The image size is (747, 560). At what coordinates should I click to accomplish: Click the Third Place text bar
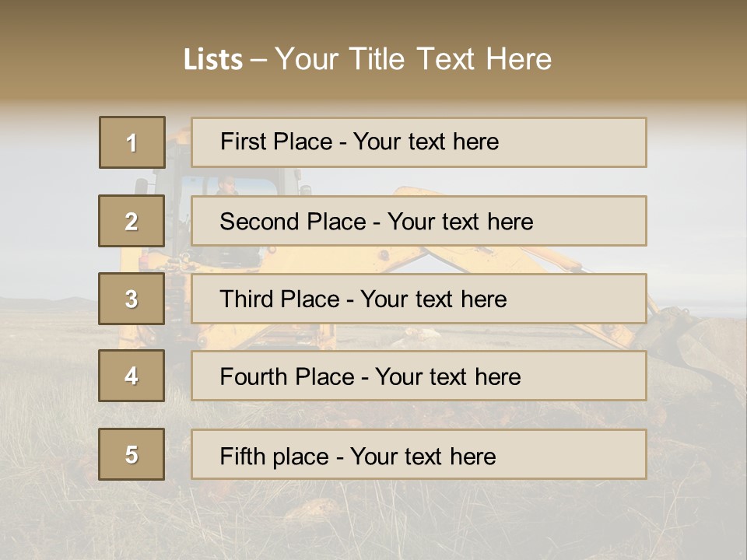click(419, 299)
